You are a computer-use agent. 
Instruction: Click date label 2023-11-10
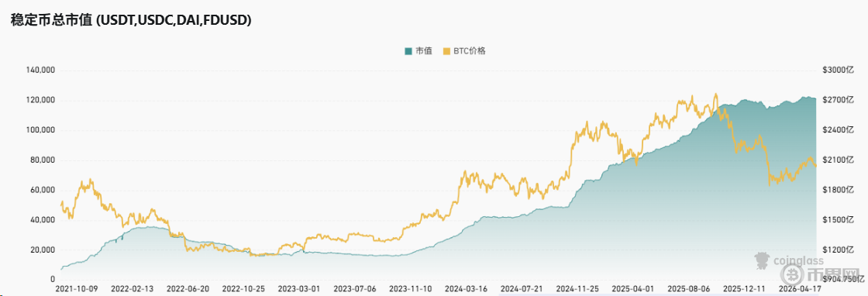pyautogui.click(x=410, y=289)
